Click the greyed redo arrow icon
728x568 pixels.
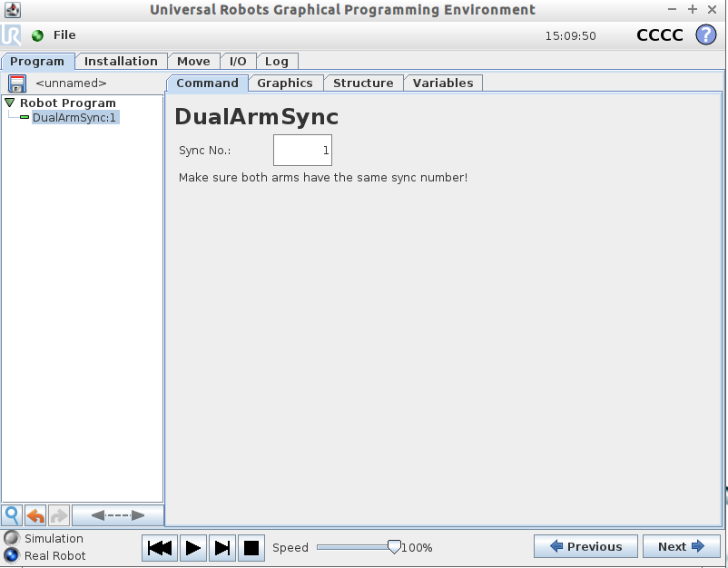click(x=59, y=515)
